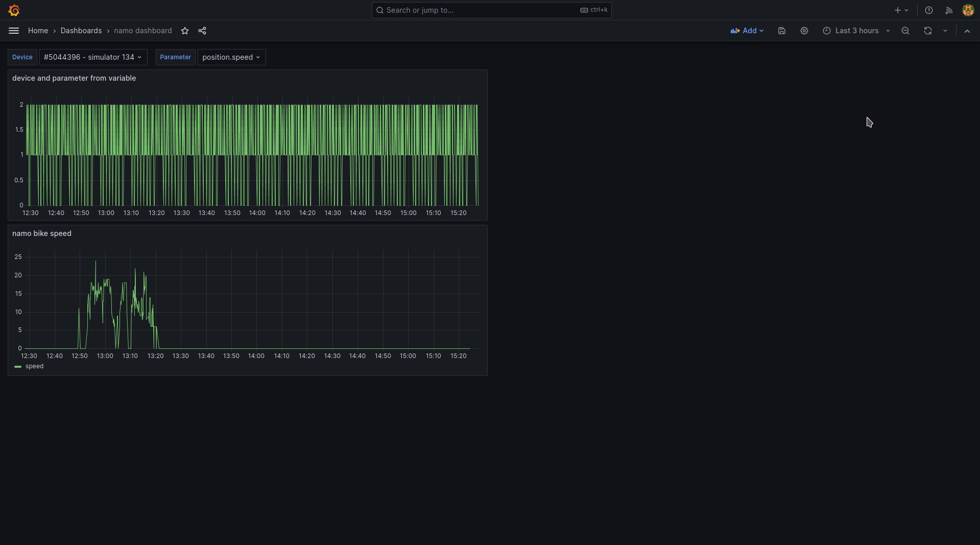This screenshot has height=545, width=980.
Task: Toggle the speed series in the legend
Action: [34, 366]
